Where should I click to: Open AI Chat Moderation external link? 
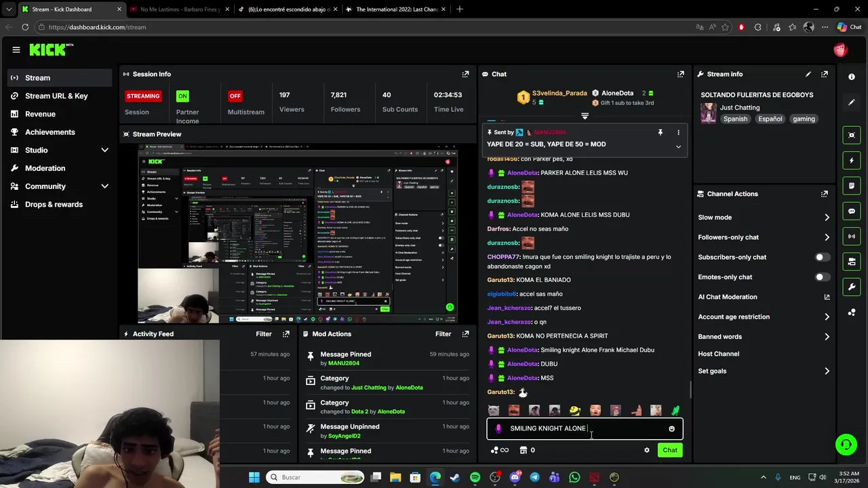coord(827,297)
